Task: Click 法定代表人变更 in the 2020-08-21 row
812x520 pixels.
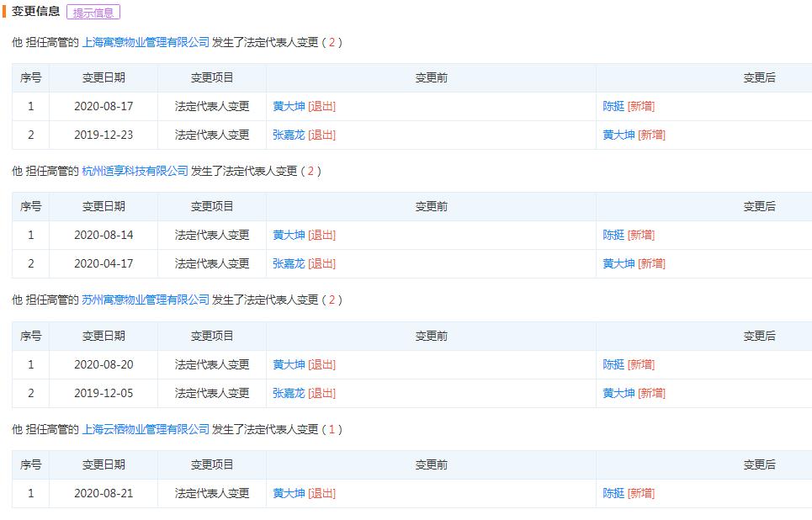Action: 212,493
